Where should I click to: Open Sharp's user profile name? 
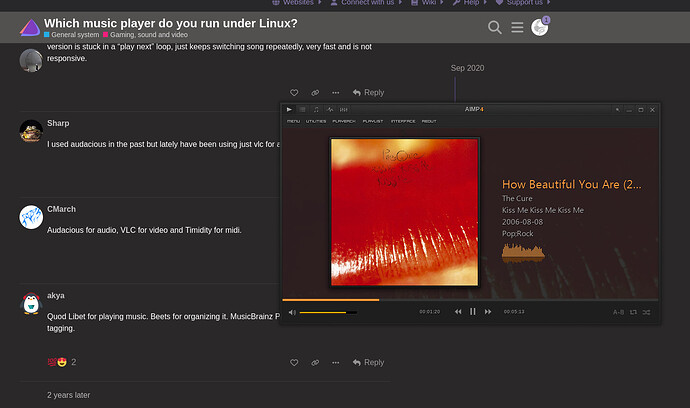point(58,123)
